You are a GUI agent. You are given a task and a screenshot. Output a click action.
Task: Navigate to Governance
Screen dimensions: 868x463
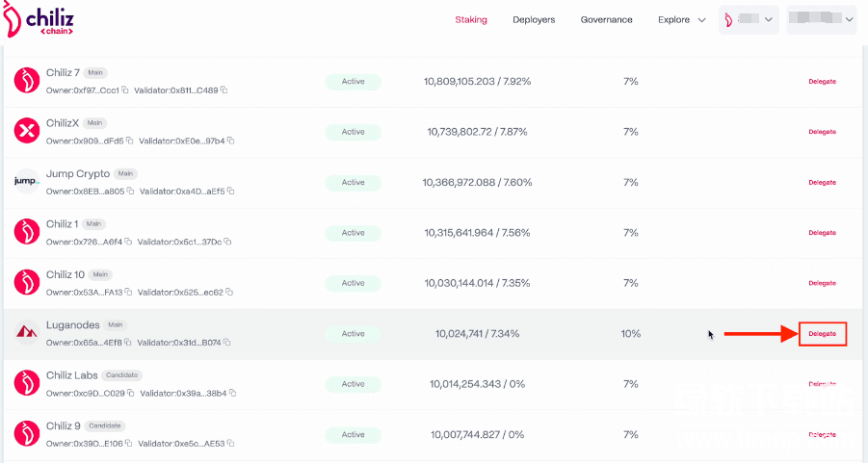(x=606, y=20)
